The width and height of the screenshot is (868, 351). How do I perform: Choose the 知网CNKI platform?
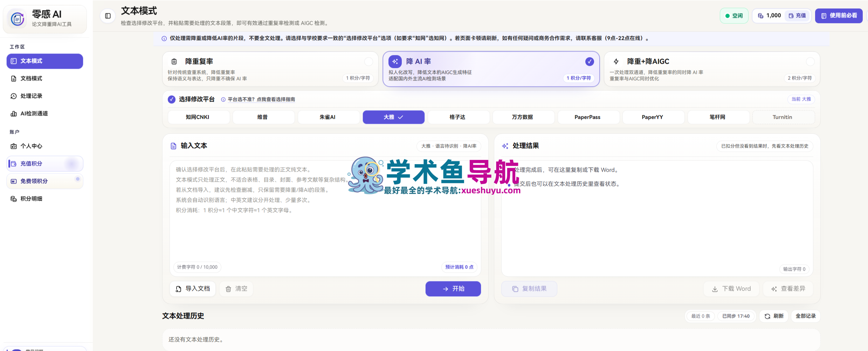pos(199,117)
